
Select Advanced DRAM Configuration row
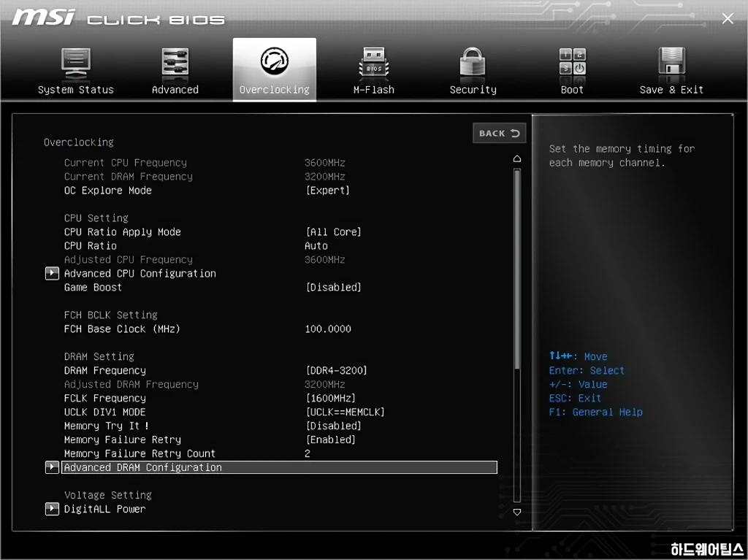(x=280, y=467)
